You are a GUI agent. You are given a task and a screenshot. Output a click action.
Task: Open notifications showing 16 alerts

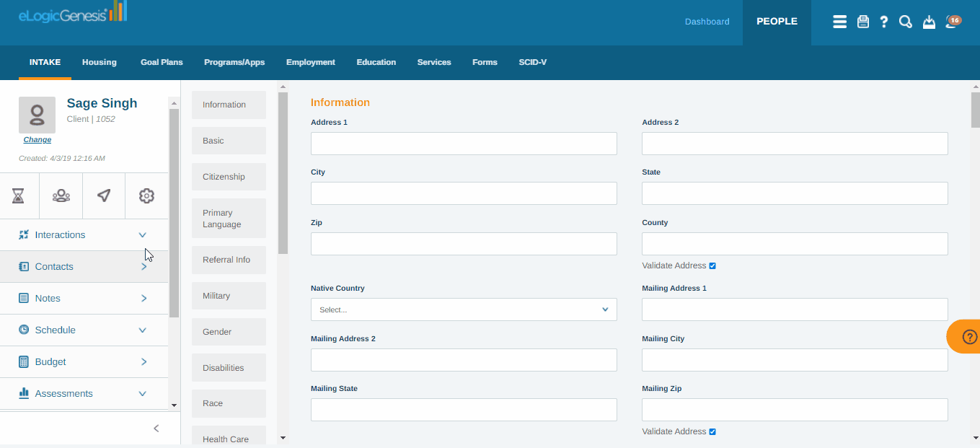click(952, 22)
